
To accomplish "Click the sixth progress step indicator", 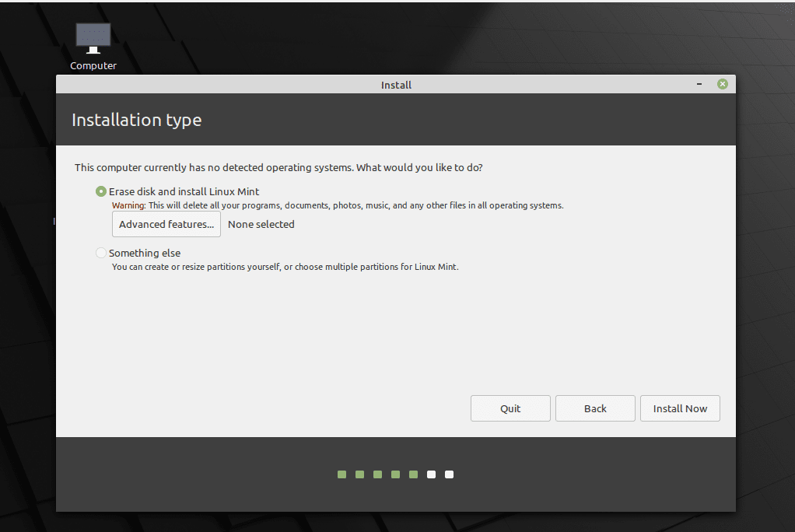I will (x=431, y=474).
